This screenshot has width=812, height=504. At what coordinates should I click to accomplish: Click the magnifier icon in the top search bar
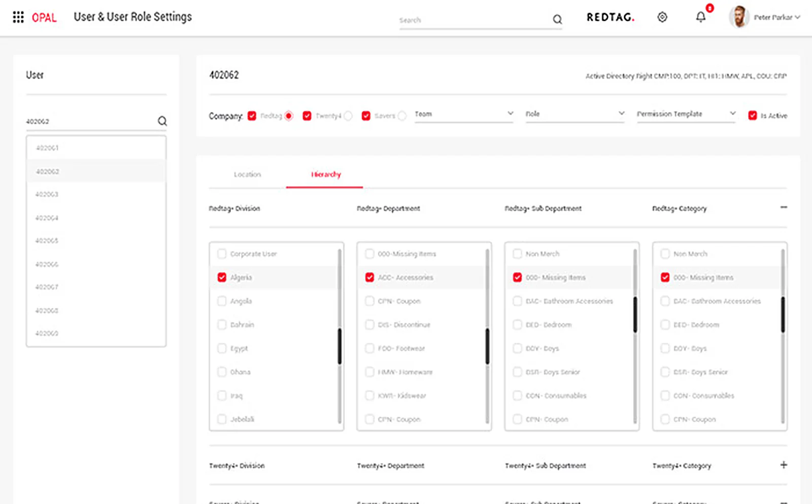click(x=557, y=19)
